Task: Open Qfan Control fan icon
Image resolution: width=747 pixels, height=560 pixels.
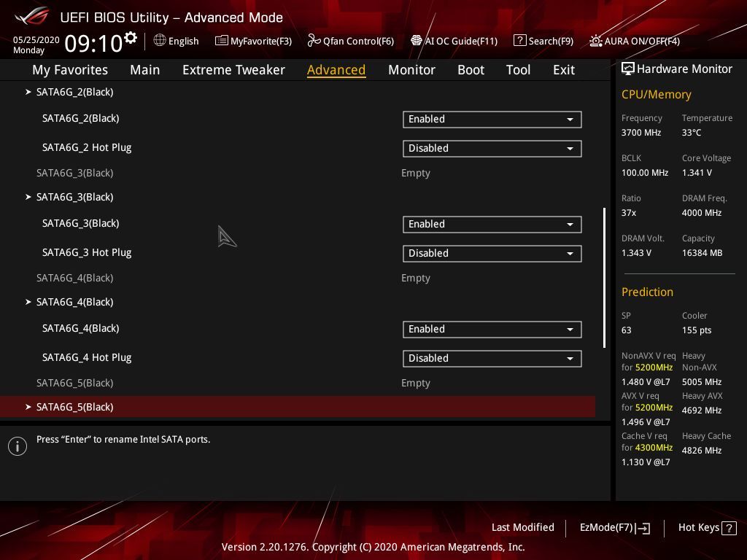Action: pos(314,41)
